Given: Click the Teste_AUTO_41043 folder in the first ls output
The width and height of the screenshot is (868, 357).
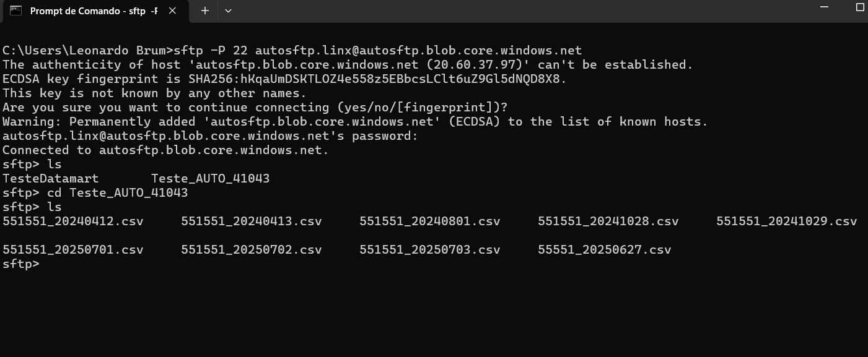Looking at the screenshot, I should pyautogui.click(x=211, y=179).
